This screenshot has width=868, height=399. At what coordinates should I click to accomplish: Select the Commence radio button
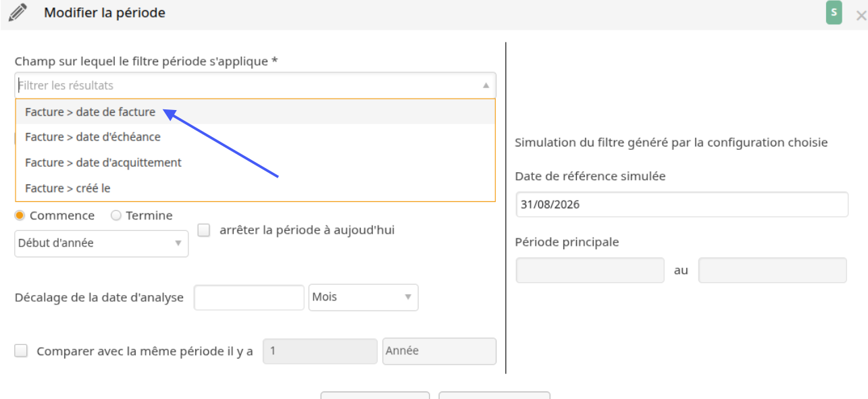pyautogui.click(x=20, y=215)
